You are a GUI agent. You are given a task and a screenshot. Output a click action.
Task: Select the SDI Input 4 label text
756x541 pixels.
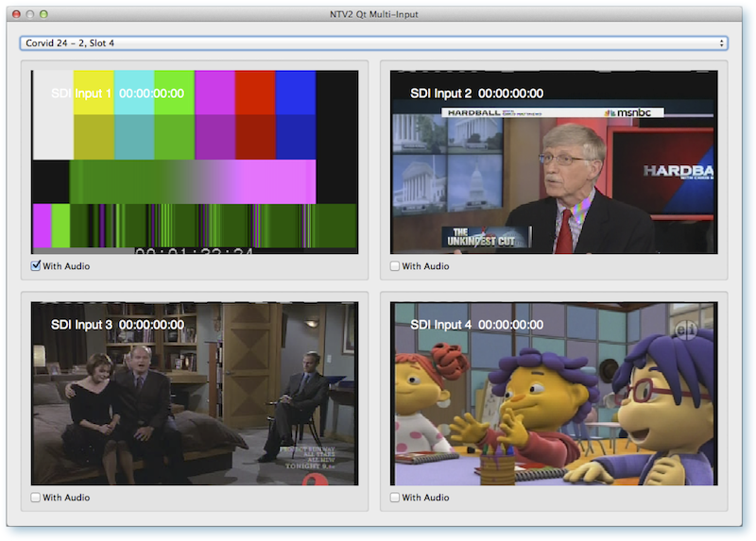coord(440,325)
